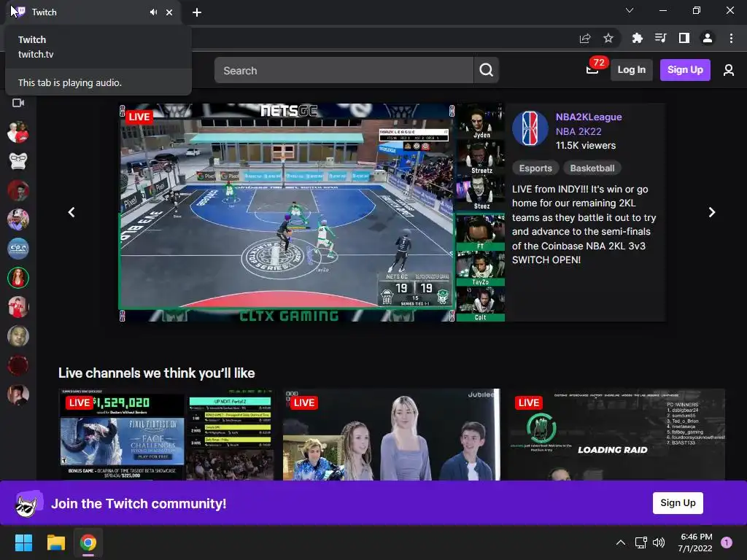Image resolution: width=747 pixels, height=560 pixels.
Task: Play the featured NBA 2K League stream
Action: pos(311,212)
